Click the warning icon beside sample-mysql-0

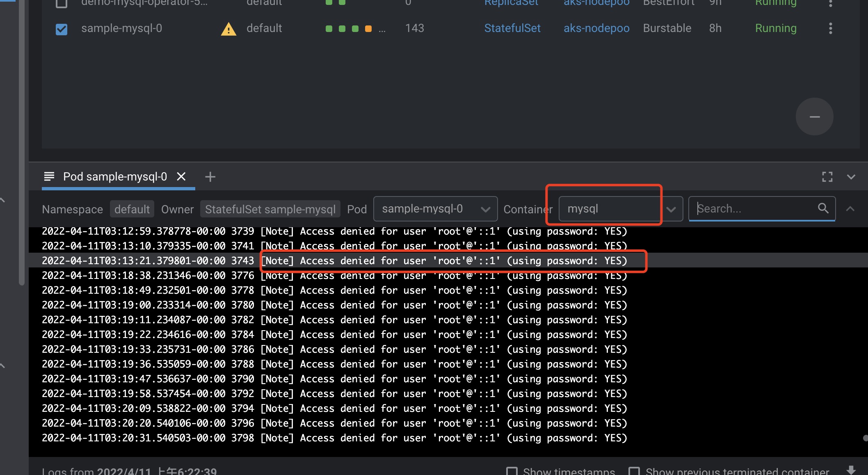pyautogui.click(x=228, y=29)
